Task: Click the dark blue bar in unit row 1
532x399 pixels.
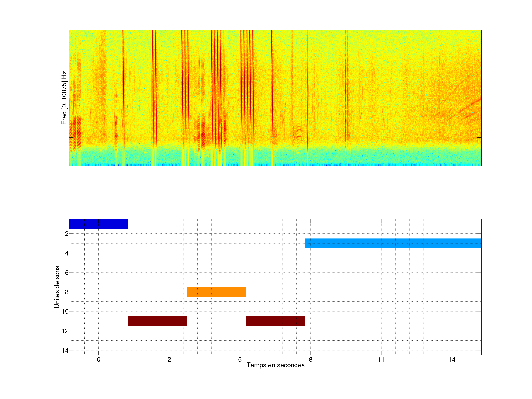Action: [x=98, y=224]
